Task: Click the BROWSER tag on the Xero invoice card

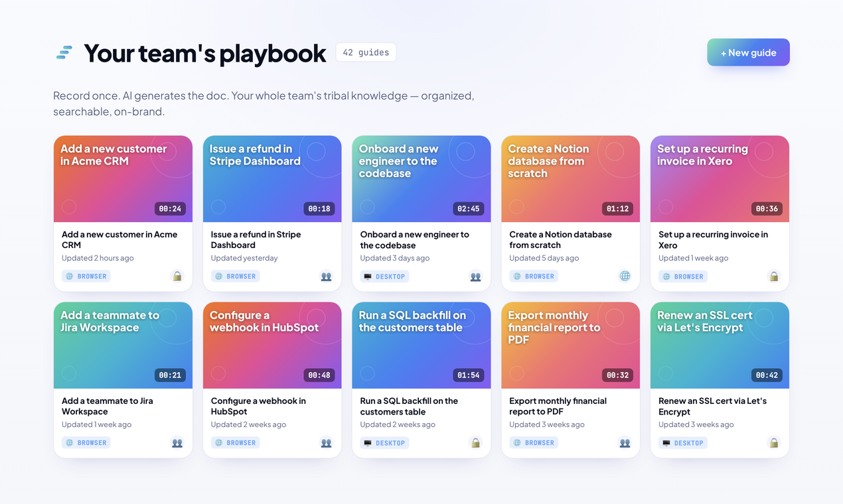Action: point(683,277)
